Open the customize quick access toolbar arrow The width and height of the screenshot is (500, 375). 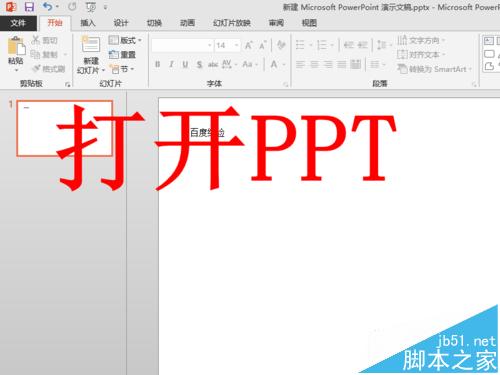tap(105, 7)
